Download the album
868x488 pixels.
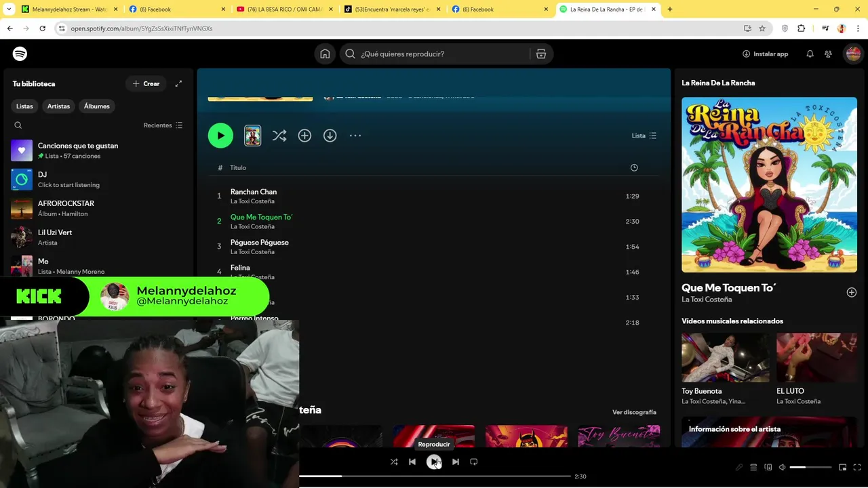(330, 136)
